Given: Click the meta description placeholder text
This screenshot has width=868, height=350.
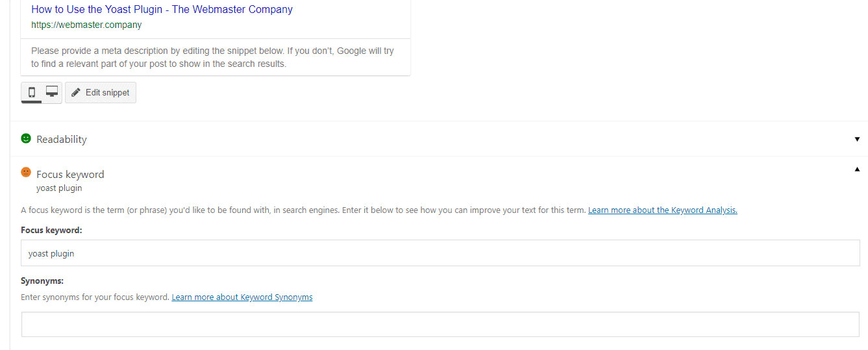Looking at the screenshot, I should tap(212, 57).
